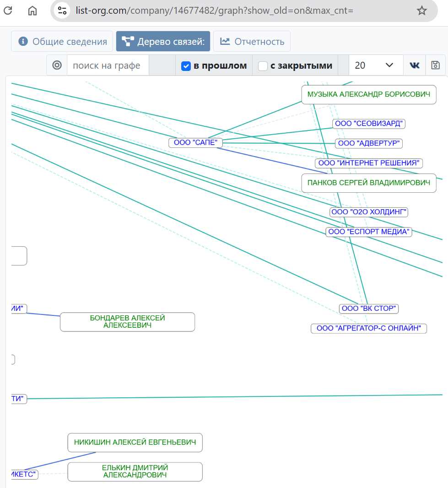448x488 pixels.
Task: Enable the с закрытыми checkbox
Action: 263,65
